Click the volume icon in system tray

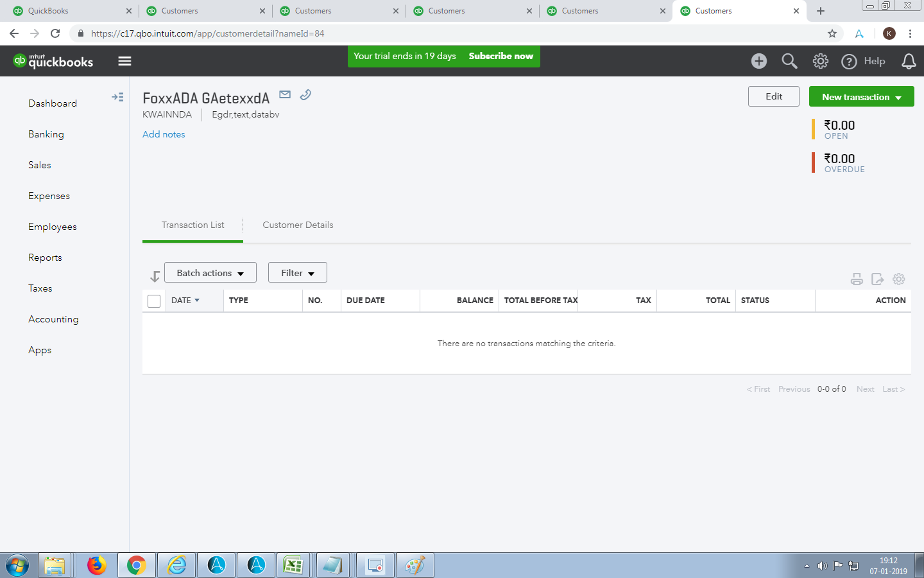(822, 566)
